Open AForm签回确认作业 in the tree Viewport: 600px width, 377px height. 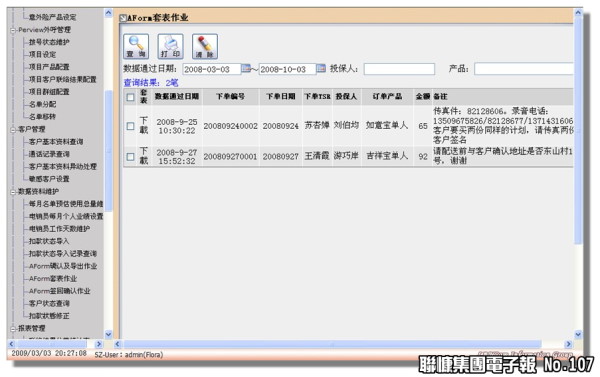click(x=60, y=291)
